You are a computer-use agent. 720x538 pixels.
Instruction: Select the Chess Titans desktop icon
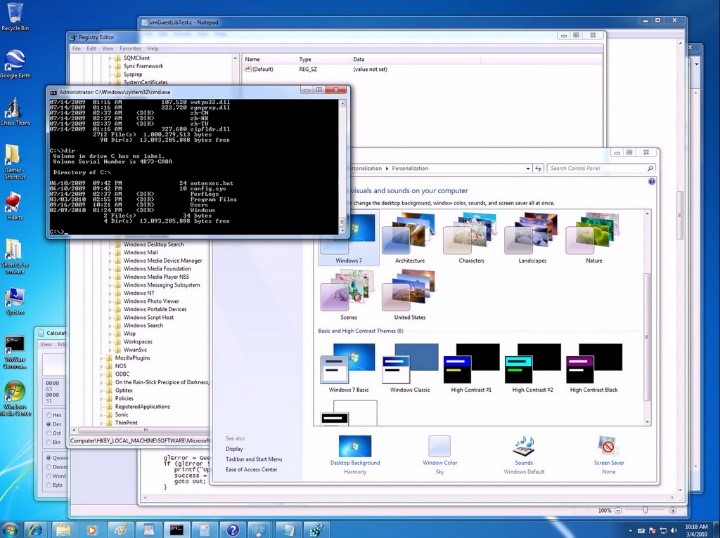[x=15, y=112]
